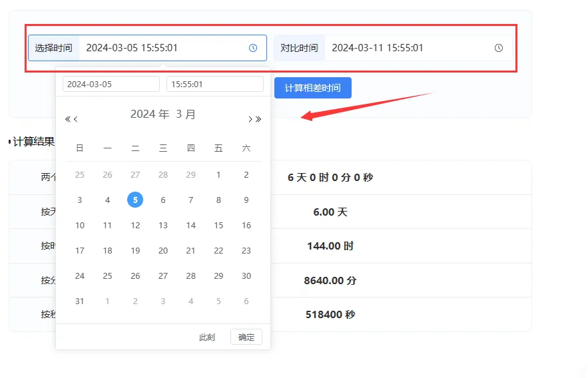Open the 3 月 month selector

(x=186, y=114)
